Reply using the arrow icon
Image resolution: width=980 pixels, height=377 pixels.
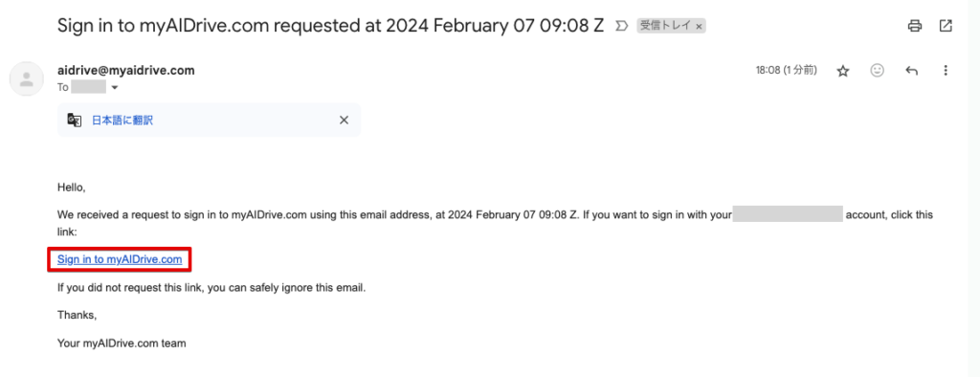[x=911, y=71]
